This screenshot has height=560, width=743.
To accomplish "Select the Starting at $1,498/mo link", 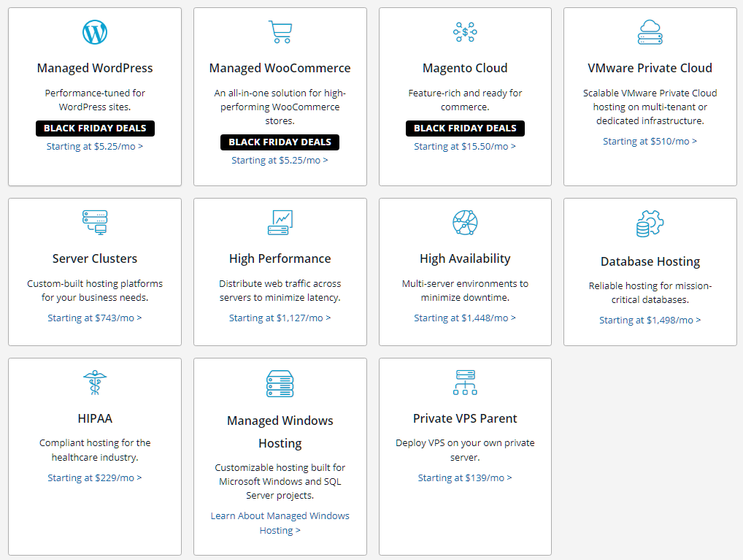I will click(x=650, y=321).
